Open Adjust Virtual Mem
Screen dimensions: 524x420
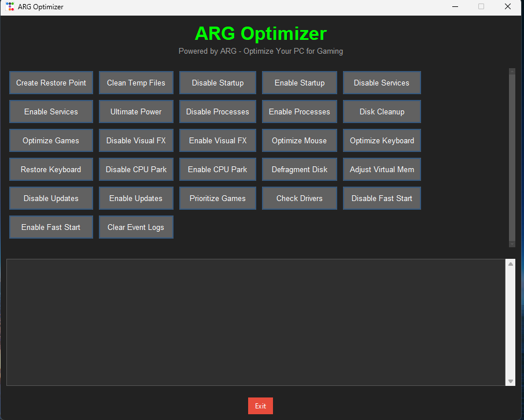coord(382,169)
